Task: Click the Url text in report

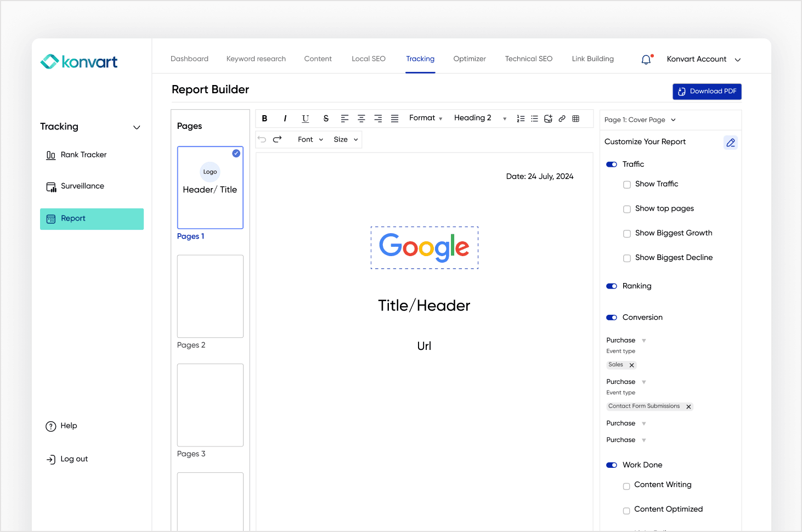Action: [424, 346]
